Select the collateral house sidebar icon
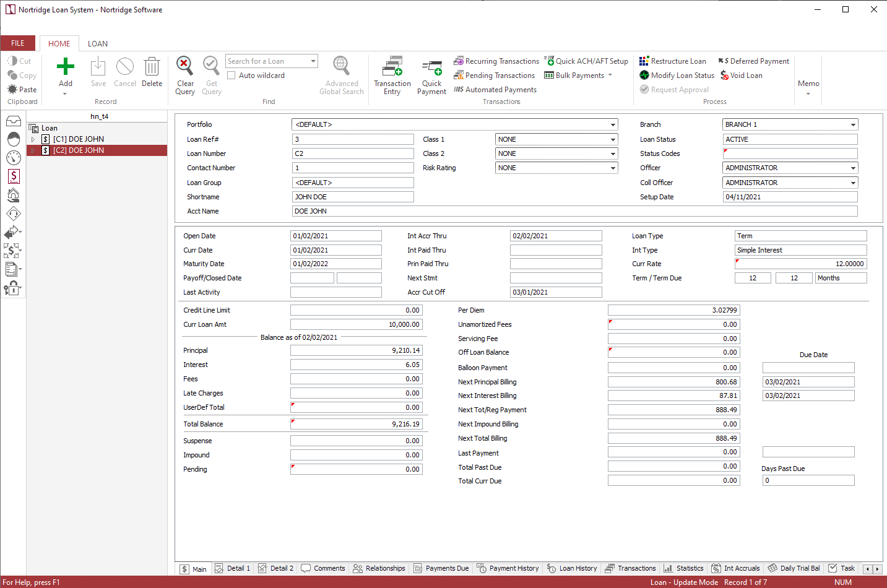The height and width of the screenshot is (588, 887). click(x=14, y=196)
